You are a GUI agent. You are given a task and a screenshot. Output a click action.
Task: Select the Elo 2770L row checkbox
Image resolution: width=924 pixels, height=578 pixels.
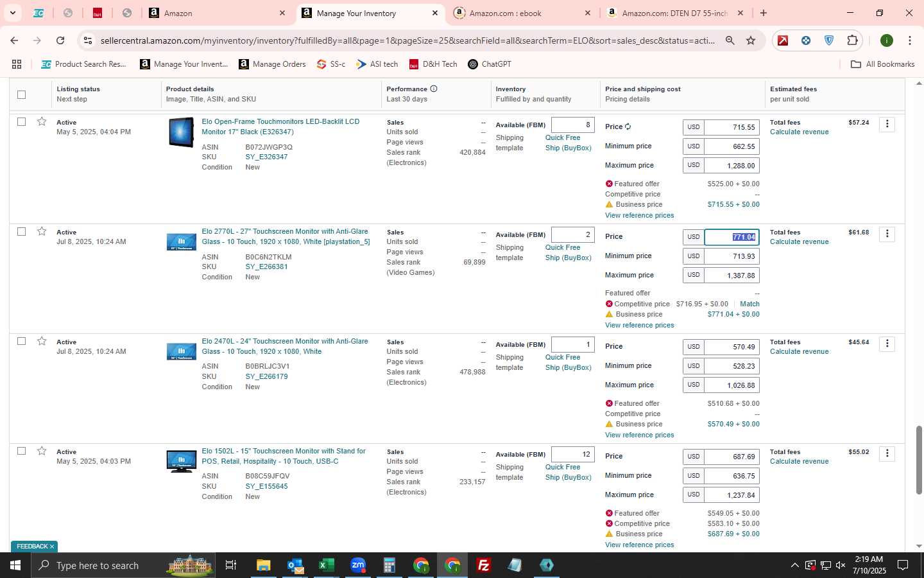coord(21,231)
